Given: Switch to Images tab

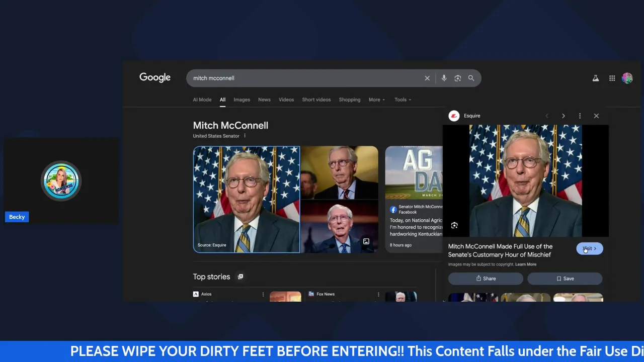Looking at the screenshot, I should coord(242,100).
